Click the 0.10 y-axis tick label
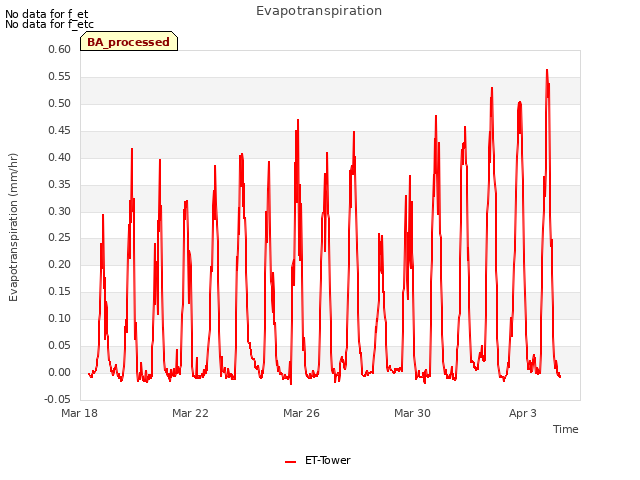Screen dimensions: 640x480 point(60,318)
